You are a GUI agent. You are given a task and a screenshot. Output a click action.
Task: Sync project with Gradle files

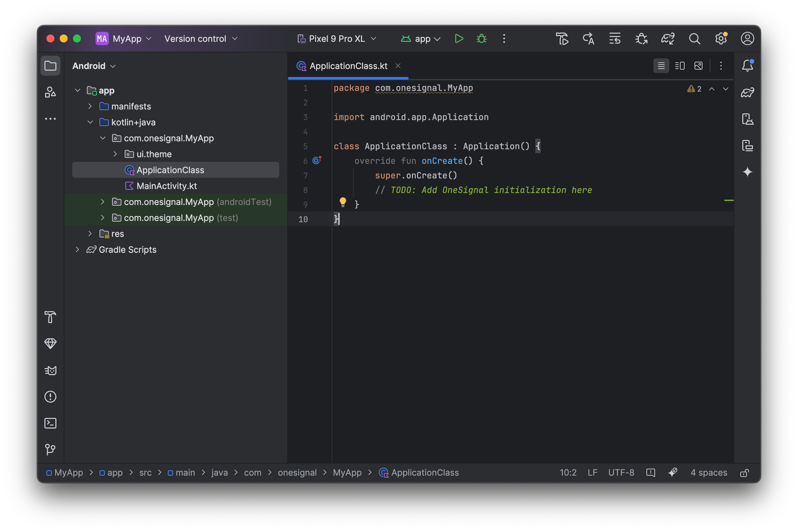click(667, 39)
